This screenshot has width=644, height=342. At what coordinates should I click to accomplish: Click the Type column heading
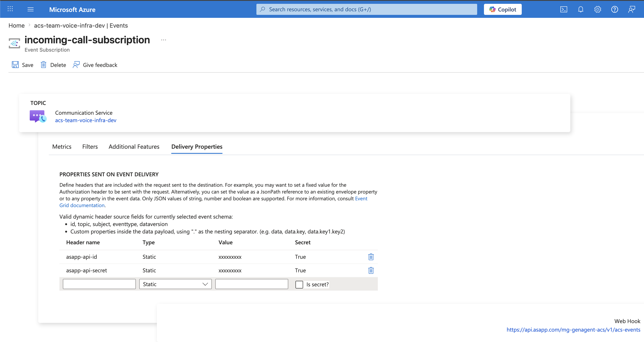[x=149, y=242]
